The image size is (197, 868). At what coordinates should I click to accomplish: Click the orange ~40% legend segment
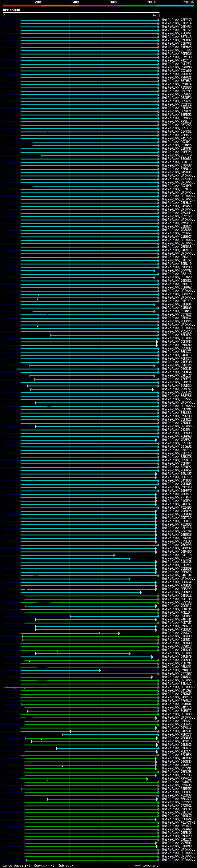point(60,6)
